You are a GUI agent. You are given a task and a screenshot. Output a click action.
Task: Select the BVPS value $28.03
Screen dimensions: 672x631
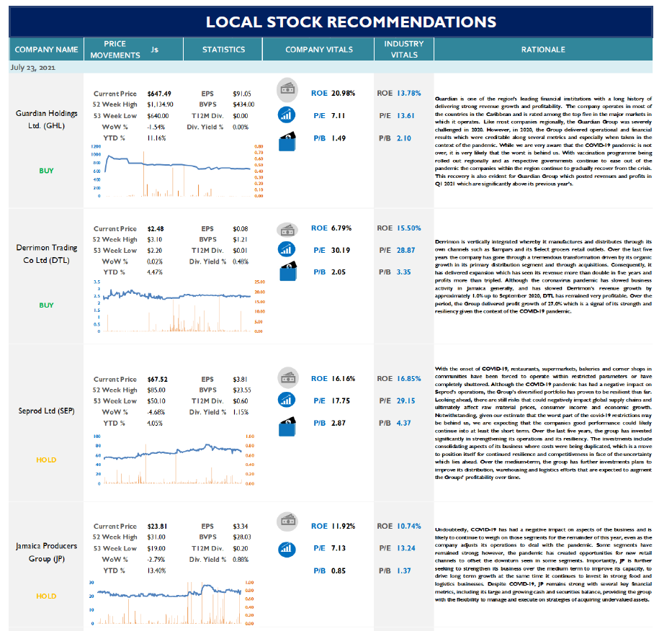(242, 537)
